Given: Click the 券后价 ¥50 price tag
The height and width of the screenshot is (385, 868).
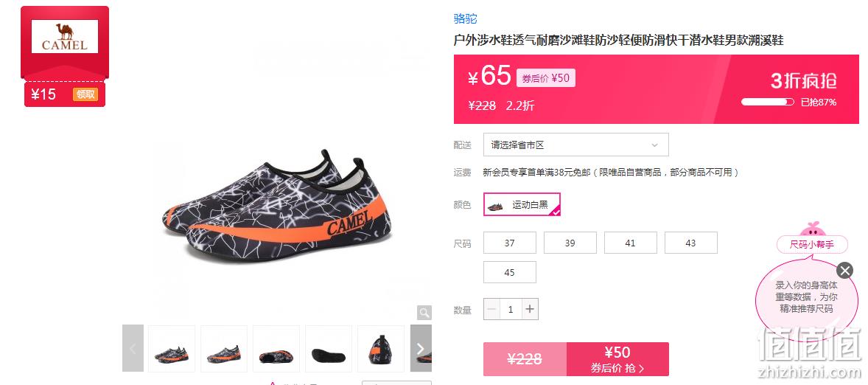Looking at the screenshot, I should pos(546,78).
